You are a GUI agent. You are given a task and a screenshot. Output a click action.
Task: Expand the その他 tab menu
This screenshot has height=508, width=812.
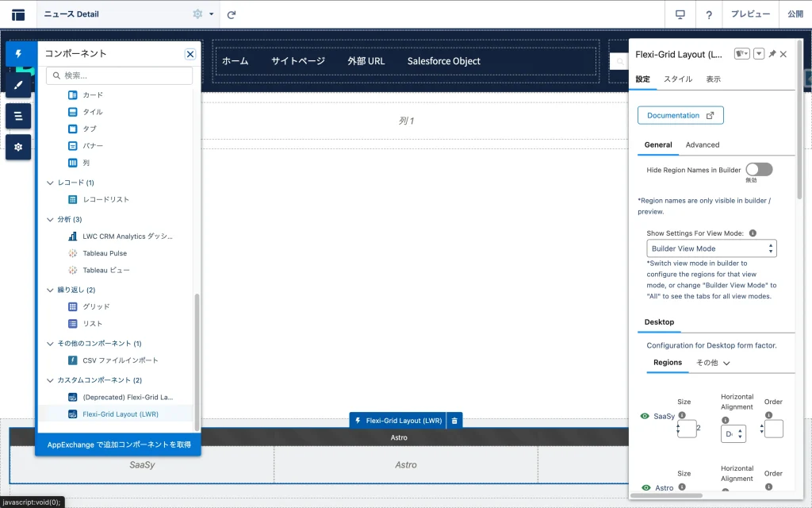[x=713, y=363]
